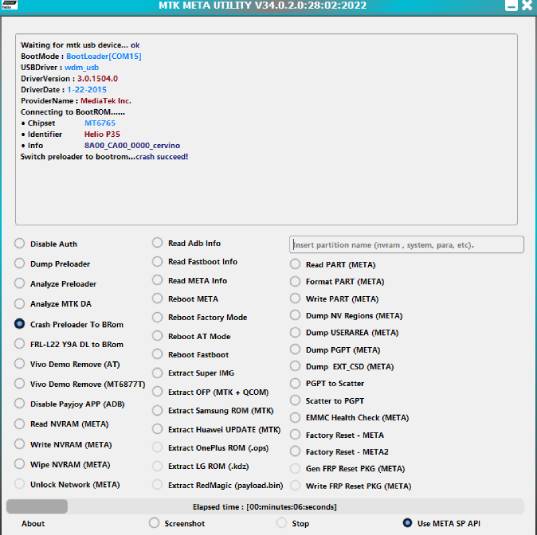Focus the partition name input field
The image size is (537, 535).
[x=406, y=245]
